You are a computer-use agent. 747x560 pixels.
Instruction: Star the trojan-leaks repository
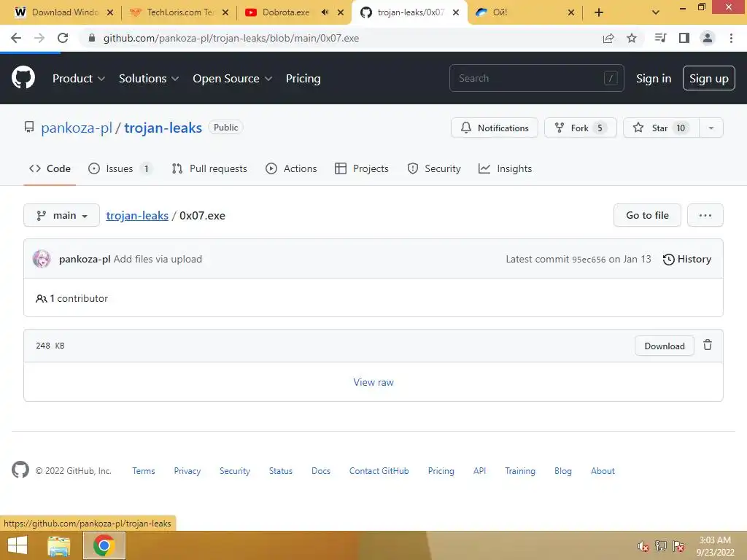pyautogui.click(x=661, y=128)
